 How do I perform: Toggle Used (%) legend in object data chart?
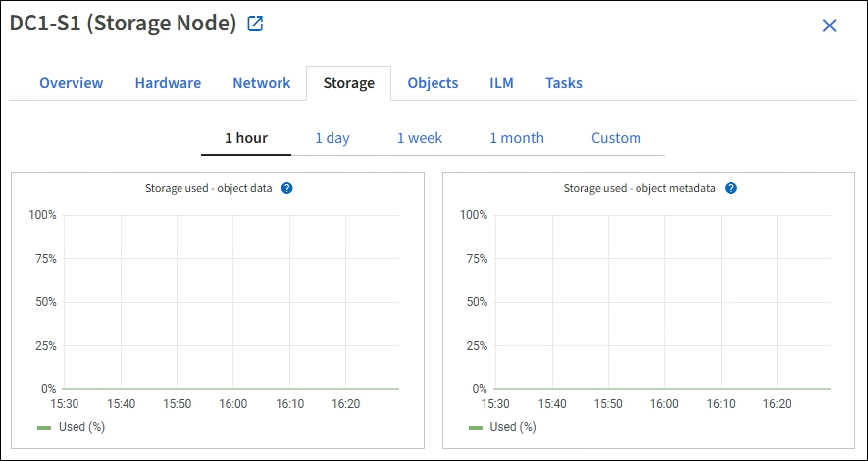click(x=72, y=427)
